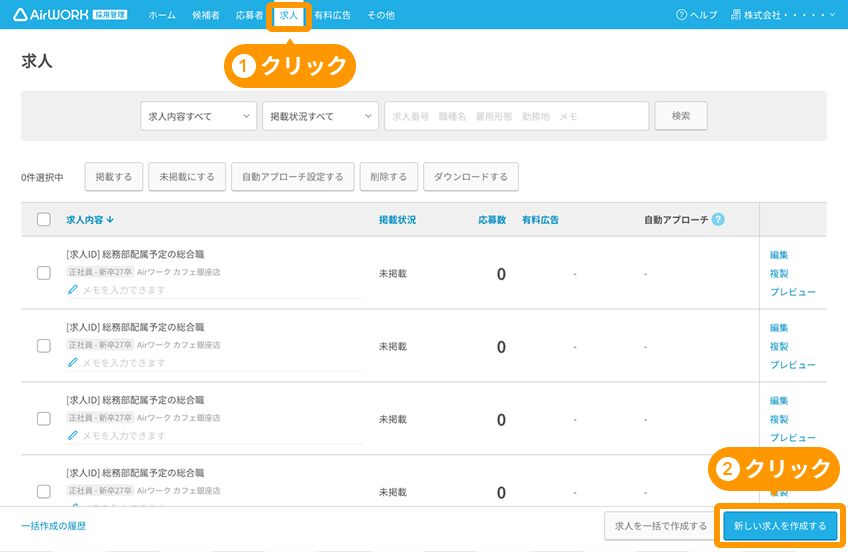Click 複製 link in second row
Image resolution: width=848 pixels, height=552 pixels.
tap(779, 347)
